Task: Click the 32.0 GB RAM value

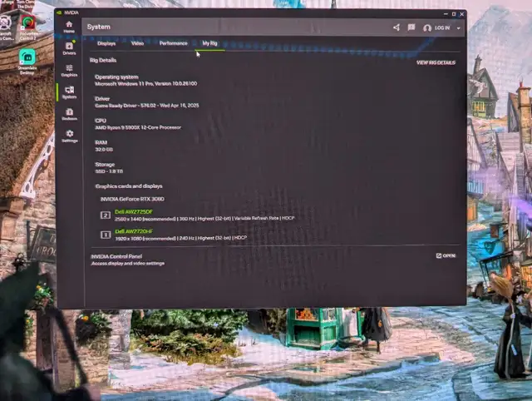Action: (104, 150)
